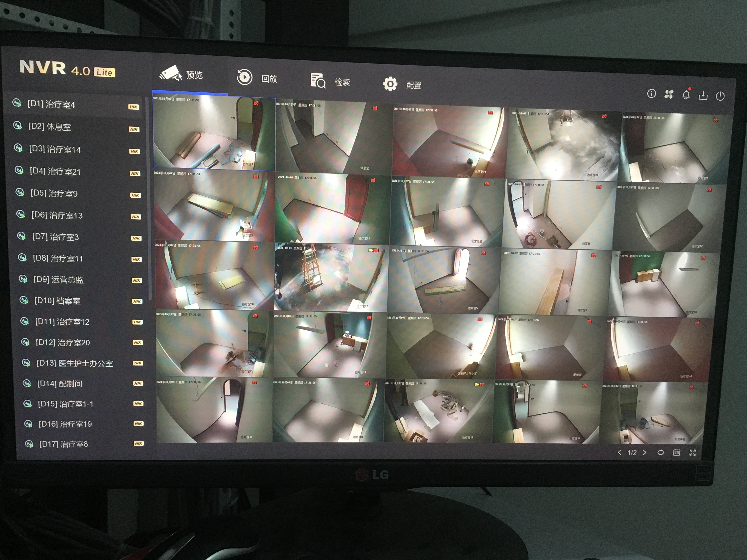
Task: Click the camera icon beside [D5] 治疗室9
Action: (x=20, y=192)
